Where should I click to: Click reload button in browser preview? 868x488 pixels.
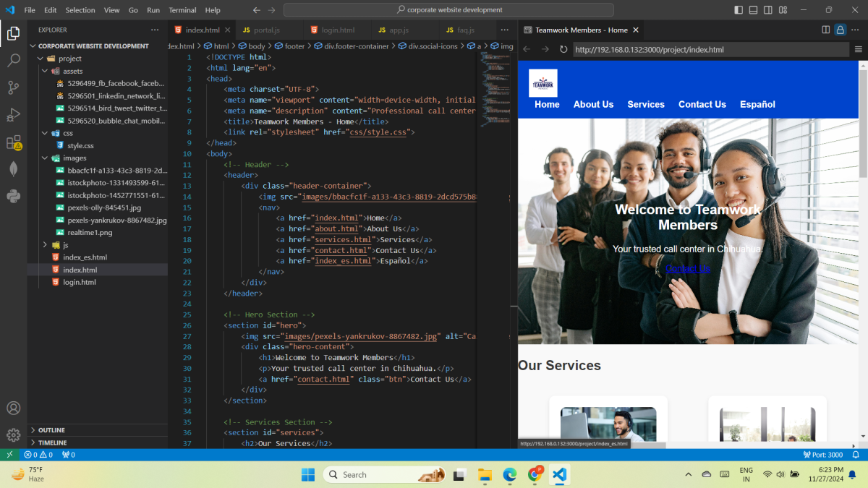click(x=563, y=50)
